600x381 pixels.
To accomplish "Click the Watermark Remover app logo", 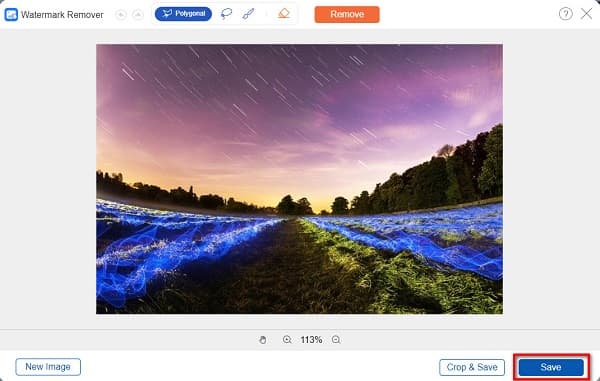I will [11, 15].
